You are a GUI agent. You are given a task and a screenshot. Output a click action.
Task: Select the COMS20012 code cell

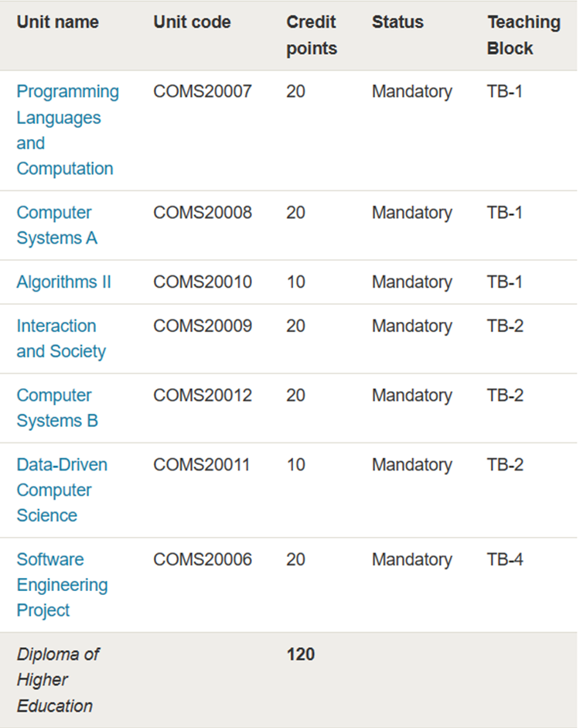[203, 395]
